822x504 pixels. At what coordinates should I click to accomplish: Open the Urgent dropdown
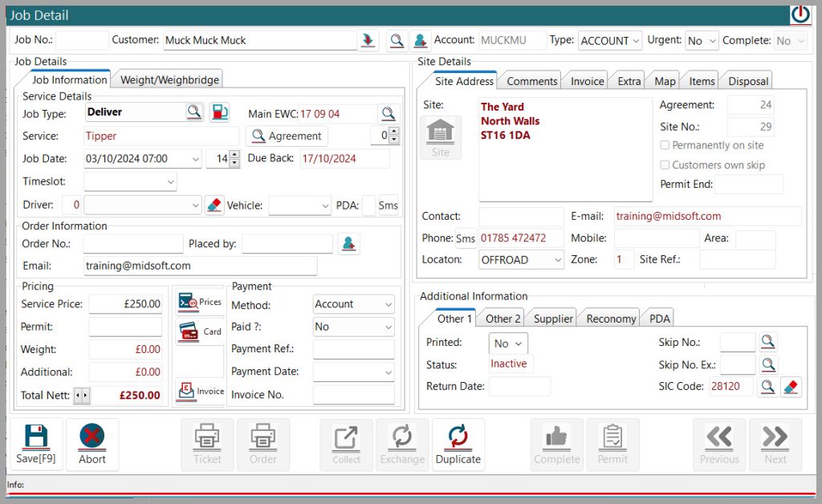click(702, 41)
